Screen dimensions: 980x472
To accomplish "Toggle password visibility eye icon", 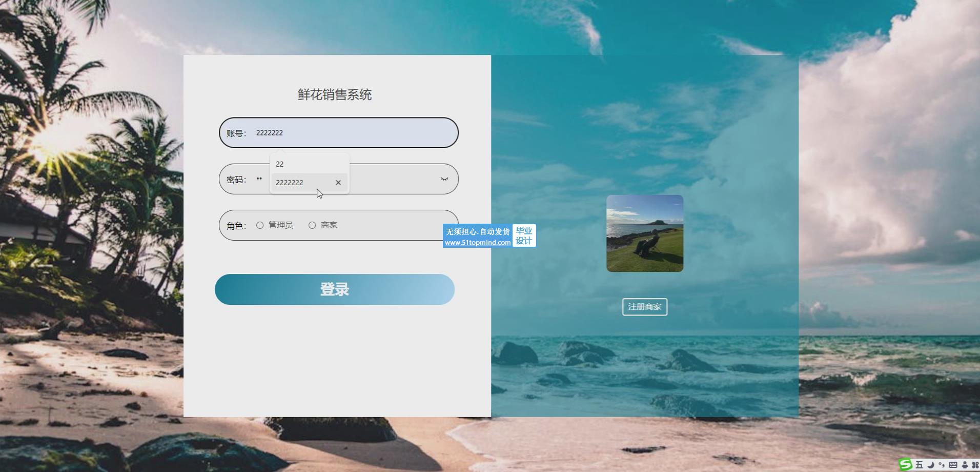I will pos(444,179).
